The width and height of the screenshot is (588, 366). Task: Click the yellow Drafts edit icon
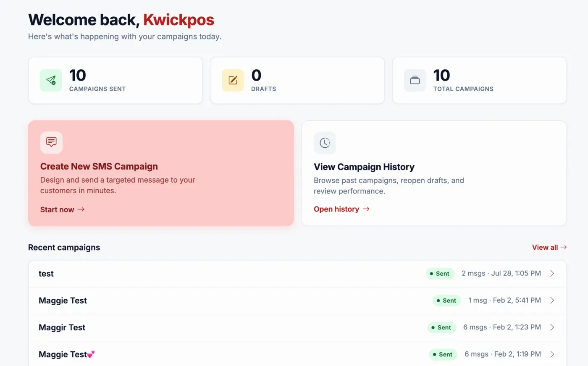click(x=233, y=80)
